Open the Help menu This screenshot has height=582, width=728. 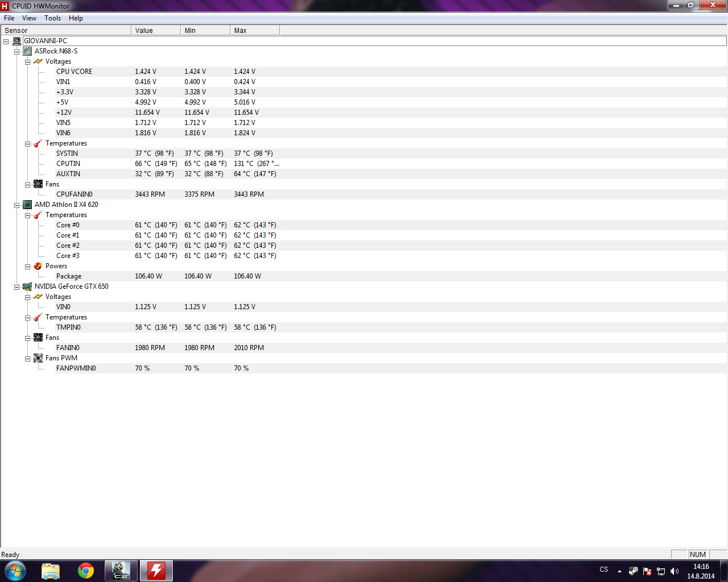pos(76,18)
